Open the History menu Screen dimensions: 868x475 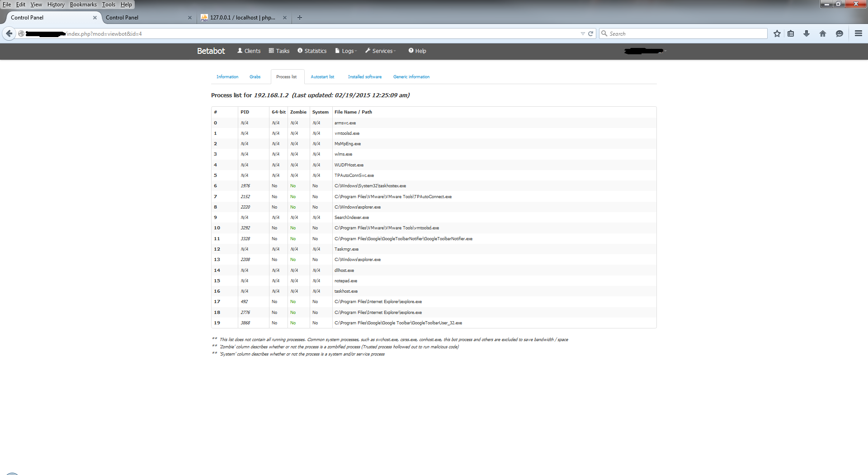(x=56, y=5)
